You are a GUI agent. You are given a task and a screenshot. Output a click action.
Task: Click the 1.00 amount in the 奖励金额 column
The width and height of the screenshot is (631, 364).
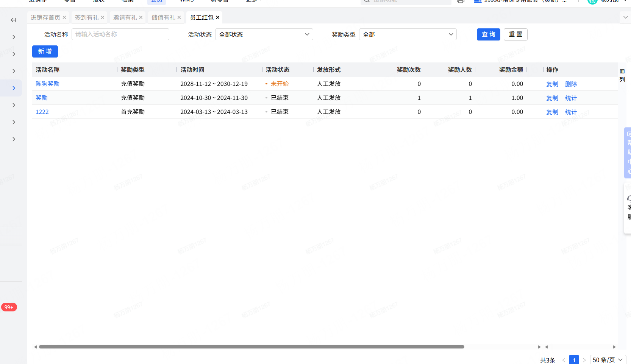click(517, 98)
